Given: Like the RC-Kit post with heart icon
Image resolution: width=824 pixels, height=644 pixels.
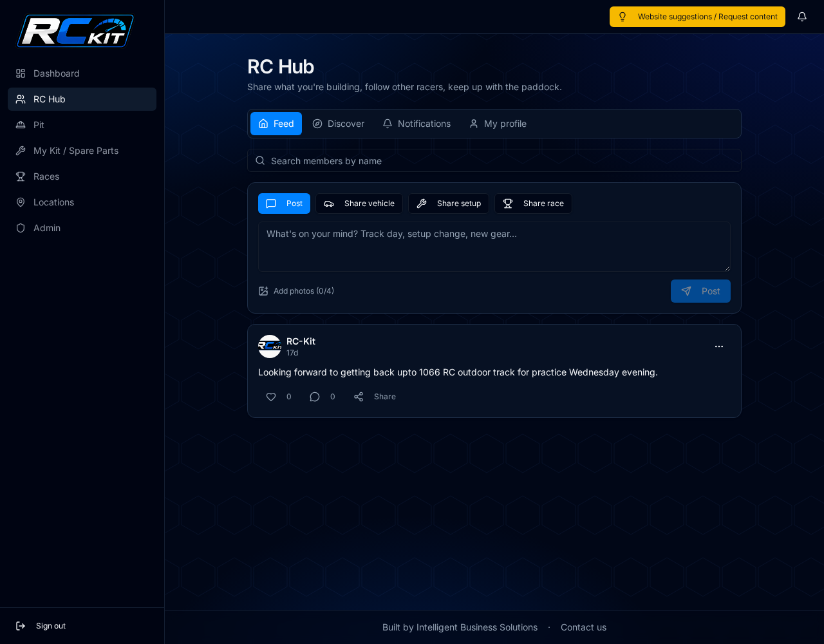Looking at the screenshot, I should click(x=278, y=397).
